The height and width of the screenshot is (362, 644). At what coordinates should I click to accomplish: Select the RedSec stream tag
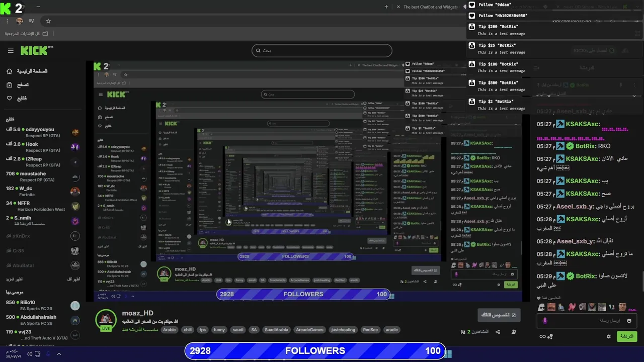(370, 330)
